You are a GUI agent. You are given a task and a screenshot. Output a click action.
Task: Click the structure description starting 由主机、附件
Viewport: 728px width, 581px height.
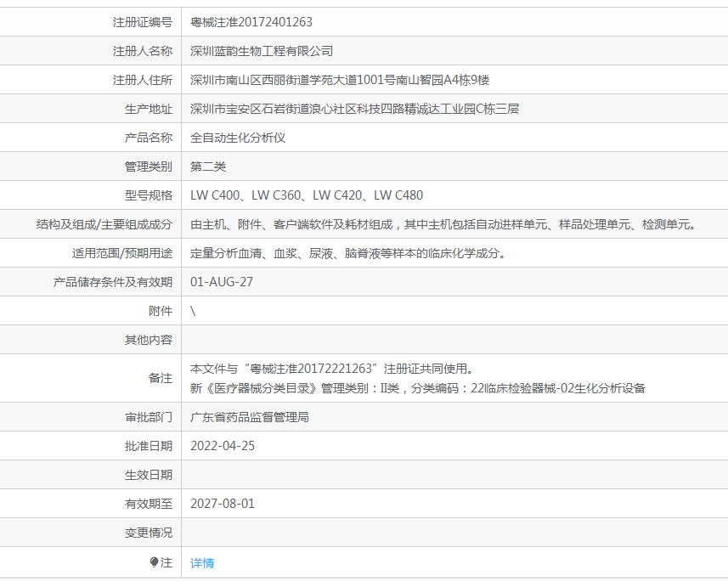click(x=443, y=224)
